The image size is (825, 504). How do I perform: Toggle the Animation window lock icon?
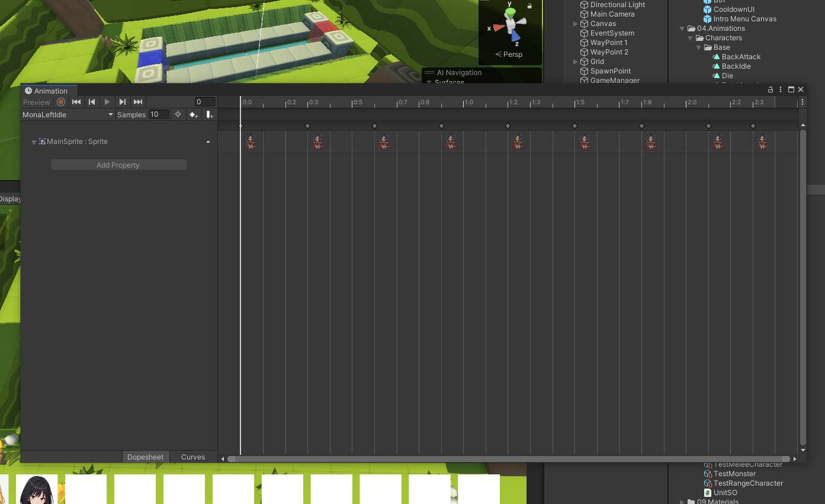[x=771, y=90]
